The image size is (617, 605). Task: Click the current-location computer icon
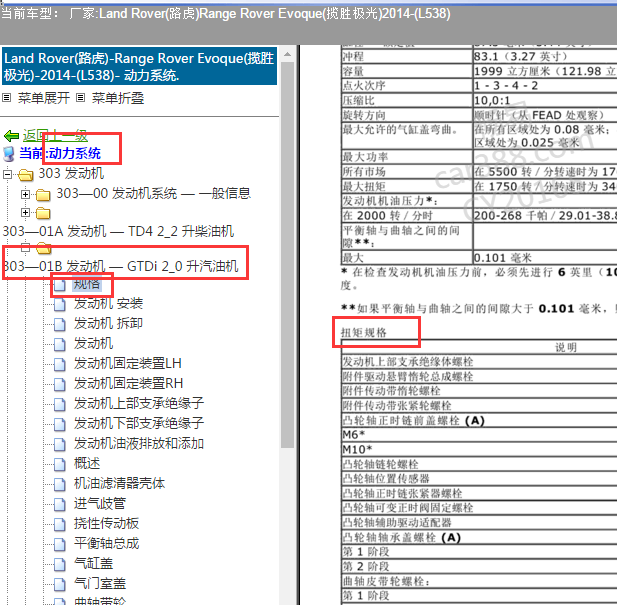pos(9,154)
